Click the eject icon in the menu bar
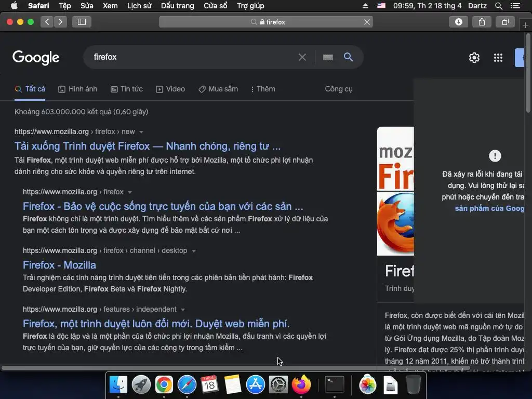The width and height of the screenshot is (532, 399). (x=365, y=6)
